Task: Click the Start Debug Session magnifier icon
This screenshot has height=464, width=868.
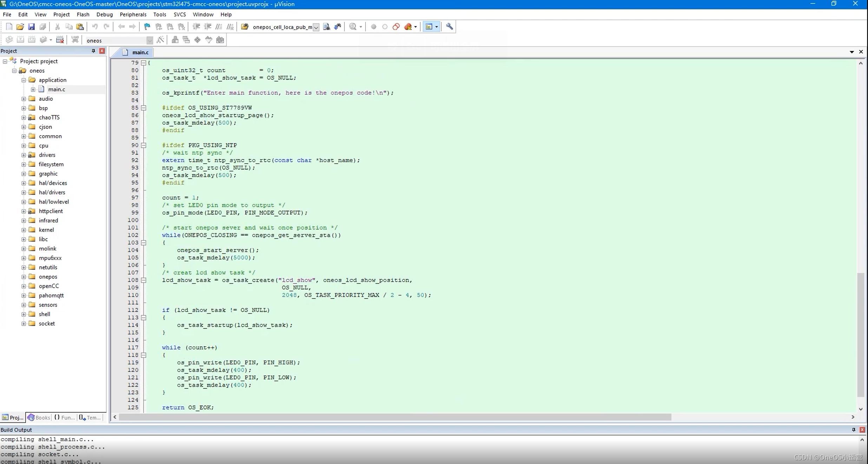Action: (353, 27)
